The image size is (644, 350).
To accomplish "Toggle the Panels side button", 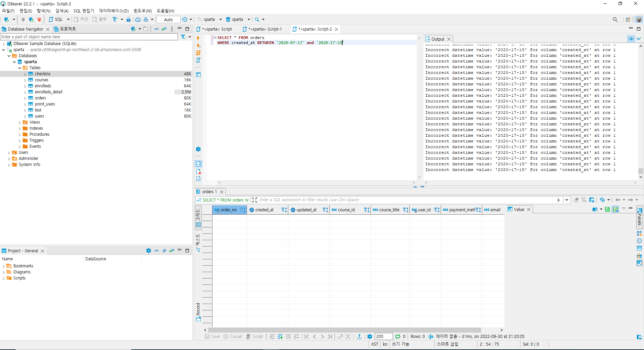I will click(639, 217).
